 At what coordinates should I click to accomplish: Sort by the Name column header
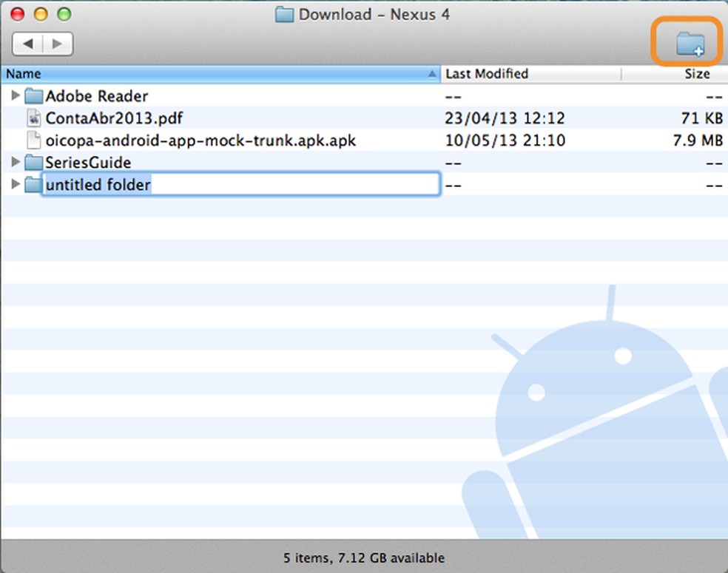[220, 74]
